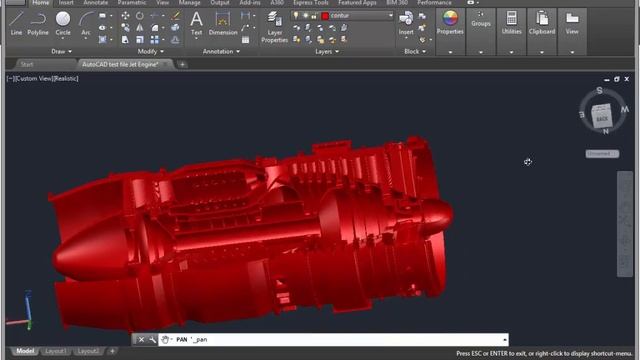Open the contur layer dropdown list
This screenshot has height=360, width=640.
390,16
